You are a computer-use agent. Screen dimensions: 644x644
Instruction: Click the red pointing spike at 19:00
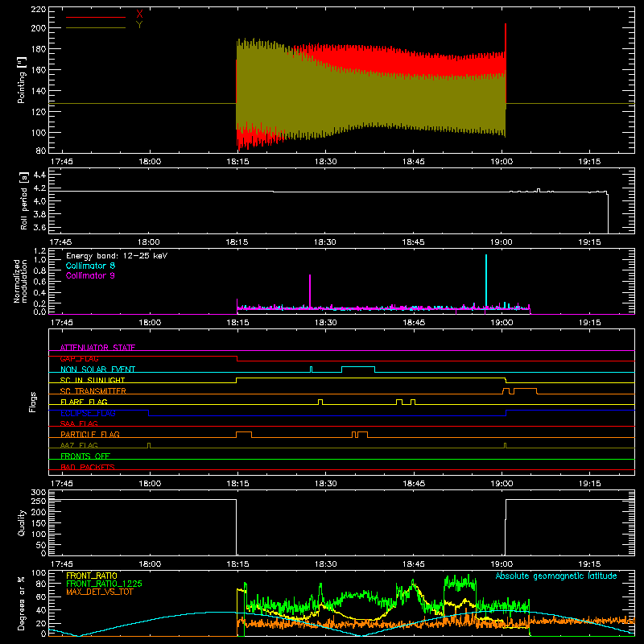click(x=506, y=62)
